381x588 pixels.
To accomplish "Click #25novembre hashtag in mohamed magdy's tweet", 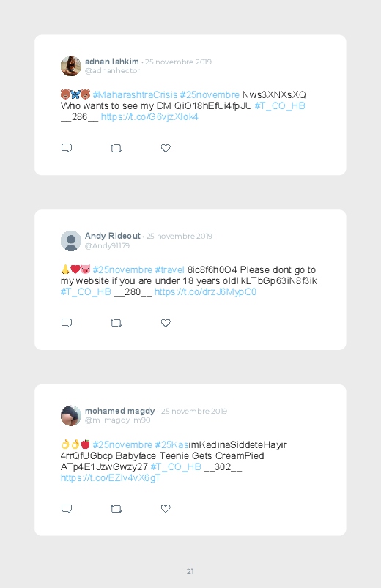I will click(x=122, y=444).
